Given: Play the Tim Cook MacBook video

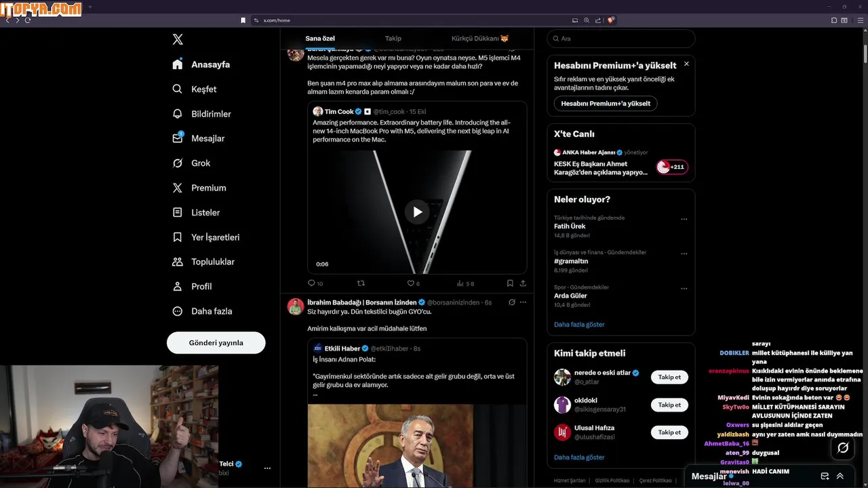Looking at the screenshot, I should click(417, 212).
